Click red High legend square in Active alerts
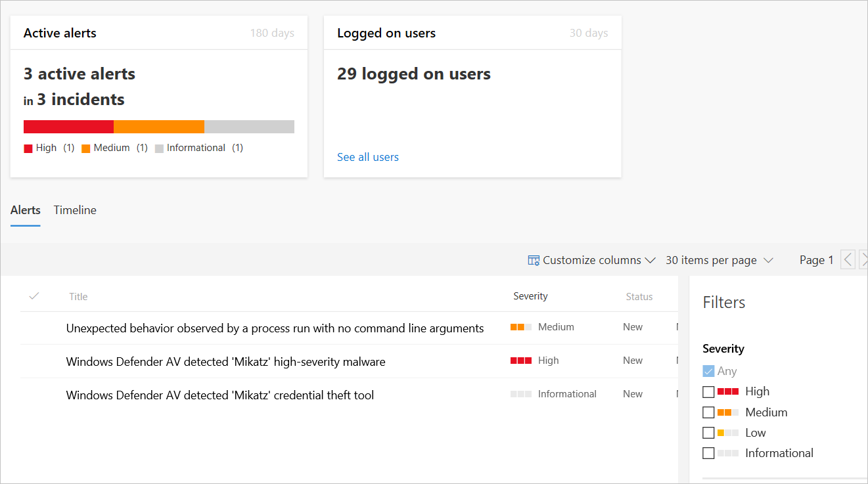This screenshot has width=868, height=484. (x=28, y=148)
